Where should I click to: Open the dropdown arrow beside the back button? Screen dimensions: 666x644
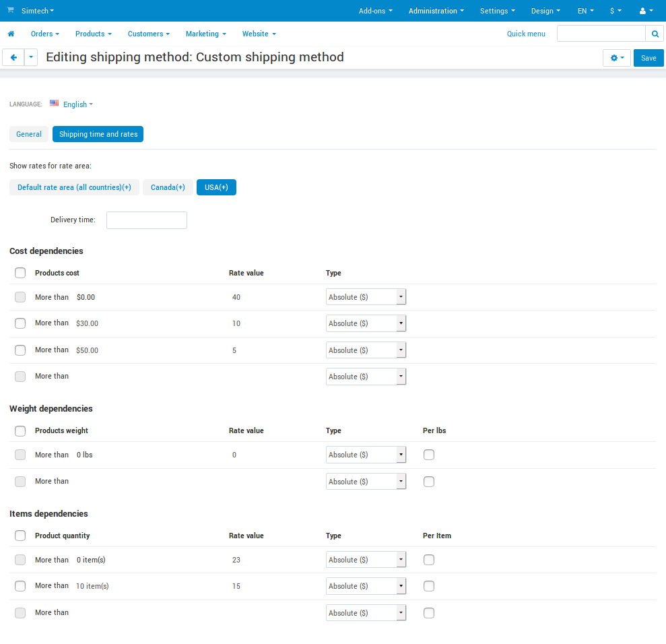(x=31, y=57)
